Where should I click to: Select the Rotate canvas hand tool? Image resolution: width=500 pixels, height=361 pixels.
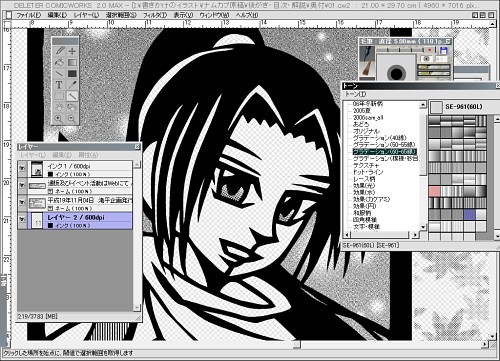click(x=72, y=107)
